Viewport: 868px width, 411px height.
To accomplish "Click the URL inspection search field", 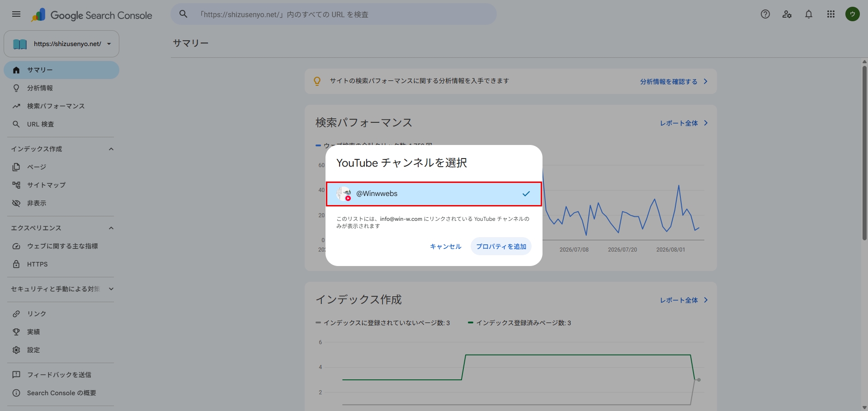I will pyautogui.click(x=334, y=14).
